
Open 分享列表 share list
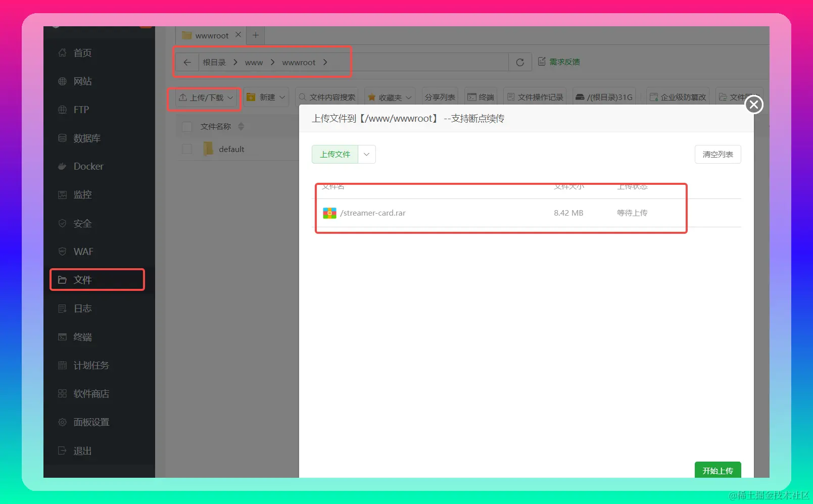[x=440, y=97]
